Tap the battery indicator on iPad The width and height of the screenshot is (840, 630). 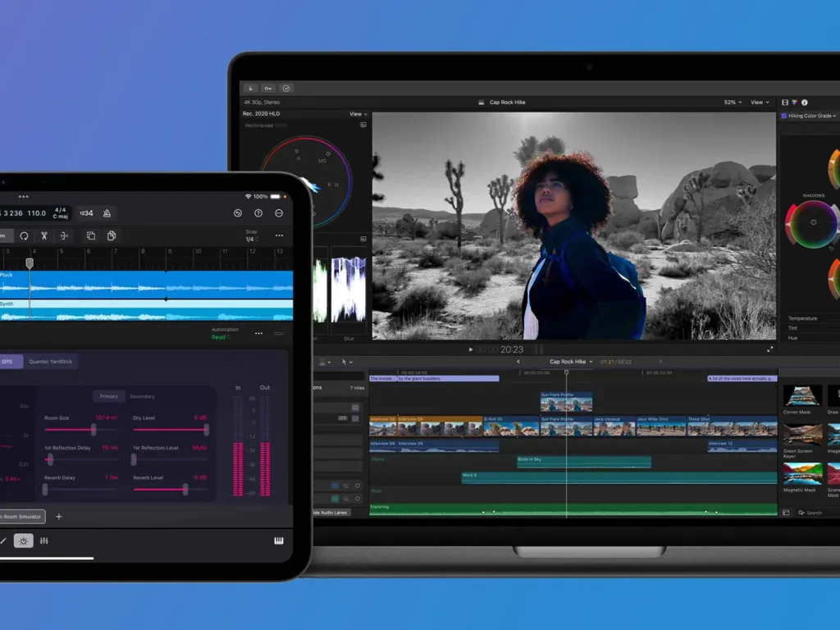tap(276, 197)
